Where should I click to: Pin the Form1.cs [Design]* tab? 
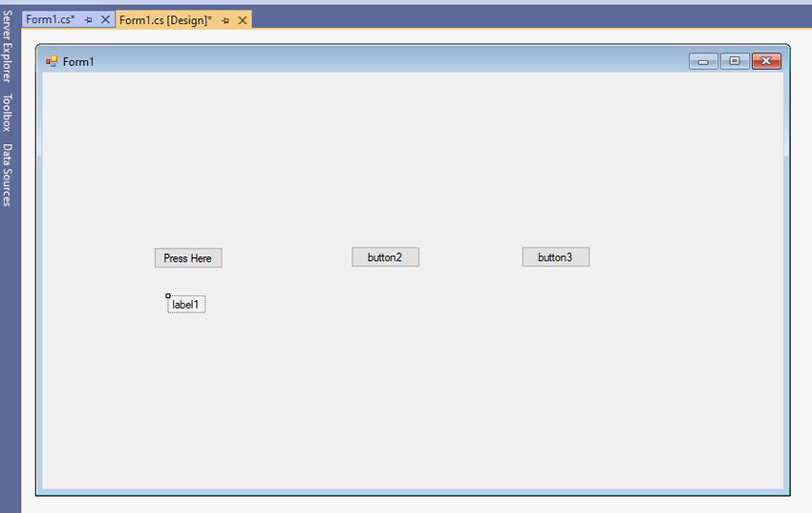point(225,21)
